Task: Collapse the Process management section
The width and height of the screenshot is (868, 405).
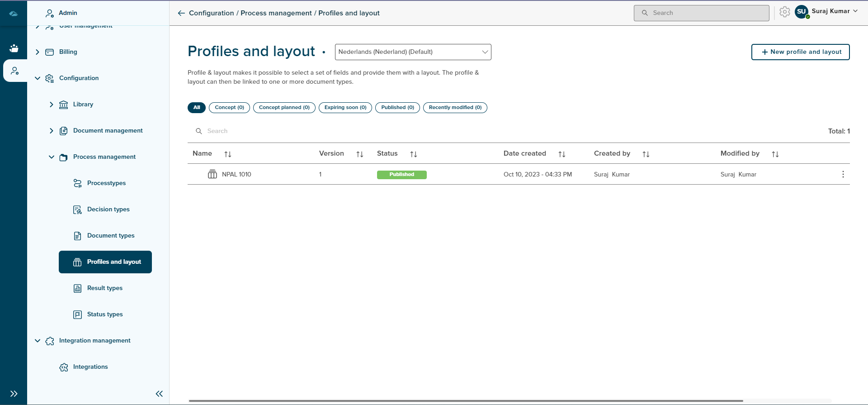Action: click(x=52, y=157)
